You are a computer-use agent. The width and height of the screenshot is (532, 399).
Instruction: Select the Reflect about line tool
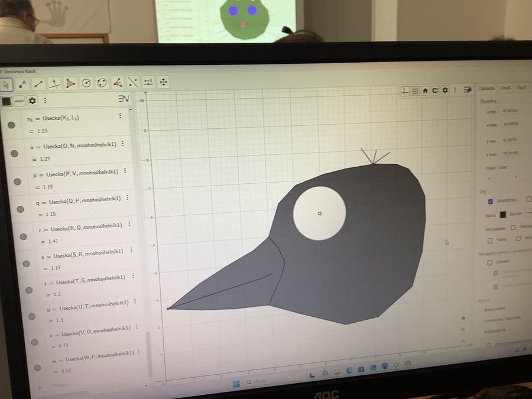pos(133,82)
